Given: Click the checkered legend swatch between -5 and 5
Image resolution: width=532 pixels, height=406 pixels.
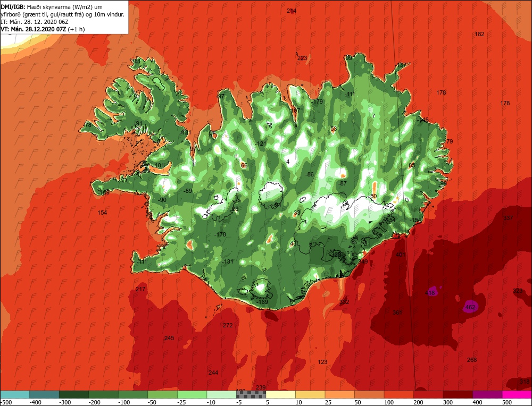Looking at the screenshot, I should [251, 394].
